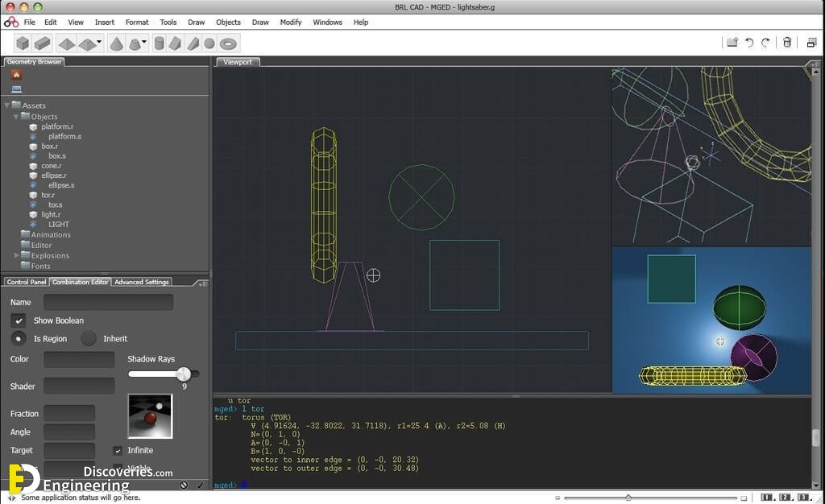
Task: Select the LIGHT item in the tree
Action: click(x=58, y=225)
